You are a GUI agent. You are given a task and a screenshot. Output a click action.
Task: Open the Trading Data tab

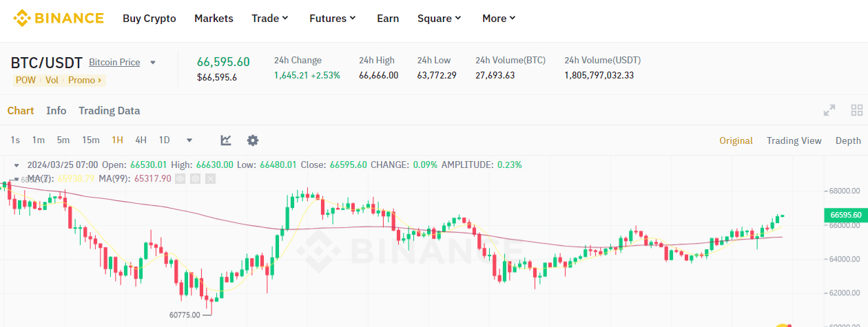[x=109, y=111]
